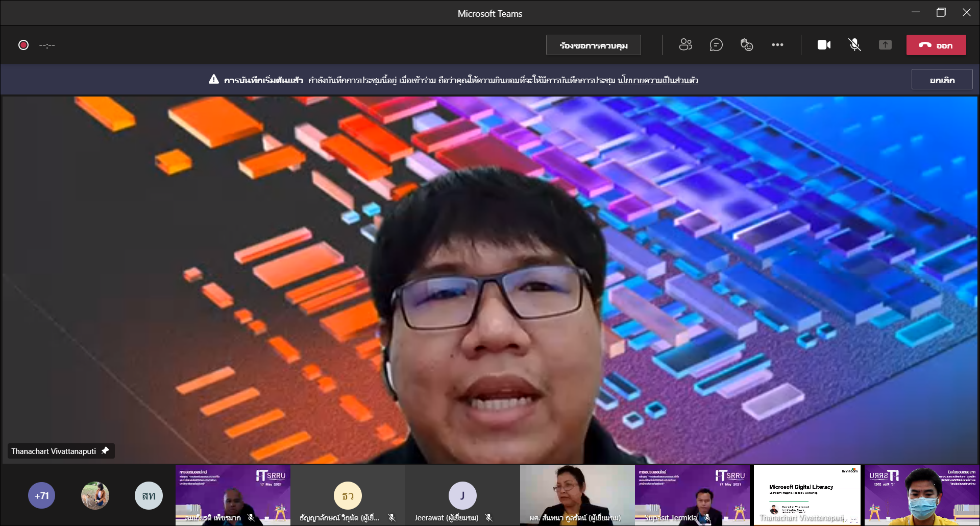Open the participants panel icon

[x=685, y=45]
